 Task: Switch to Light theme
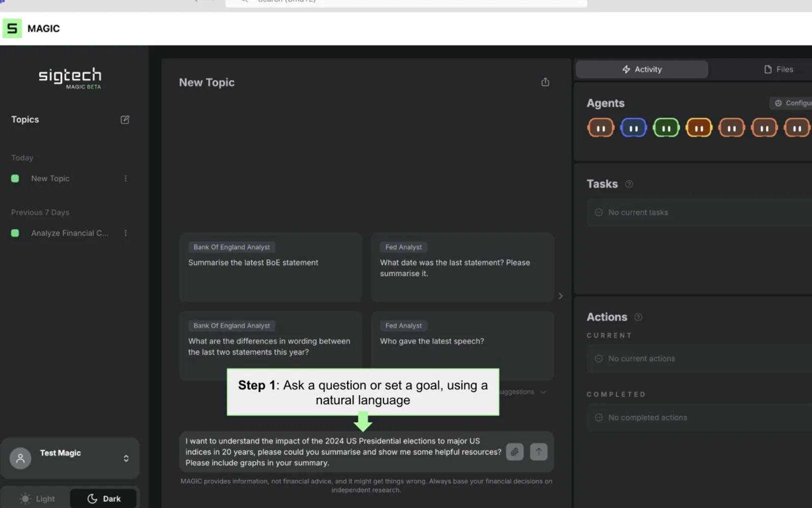[37, 498]
